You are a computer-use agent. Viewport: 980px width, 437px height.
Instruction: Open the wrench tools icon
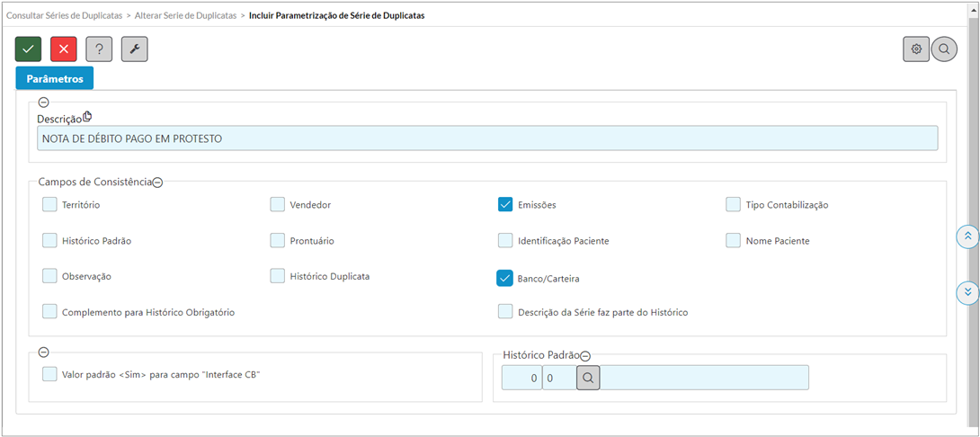click(134, 49)
